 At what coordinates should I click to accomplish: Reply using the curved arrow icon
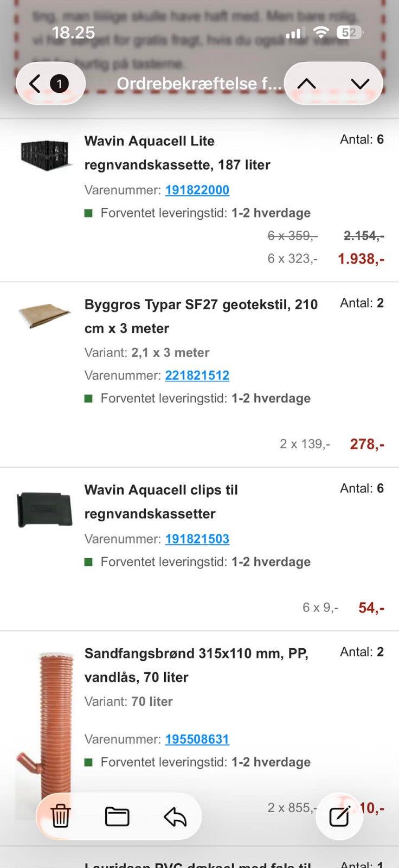[175, 816]
